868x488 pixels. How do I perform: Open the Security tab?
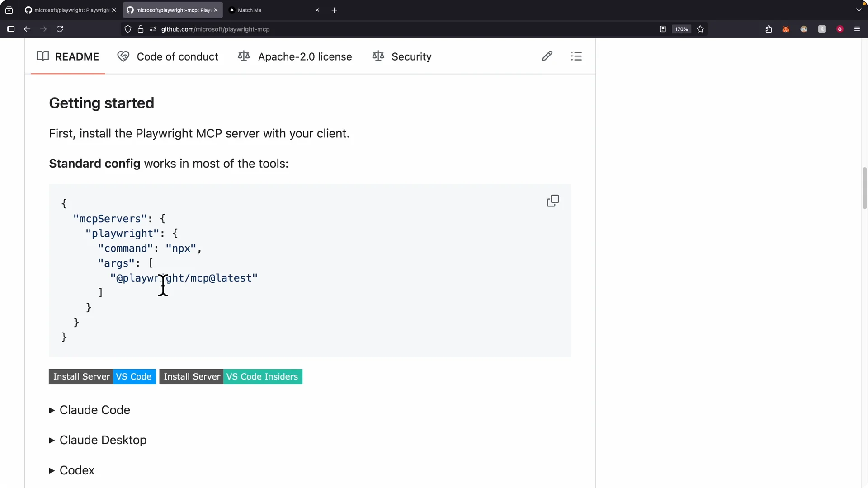[x=402, y=56]
